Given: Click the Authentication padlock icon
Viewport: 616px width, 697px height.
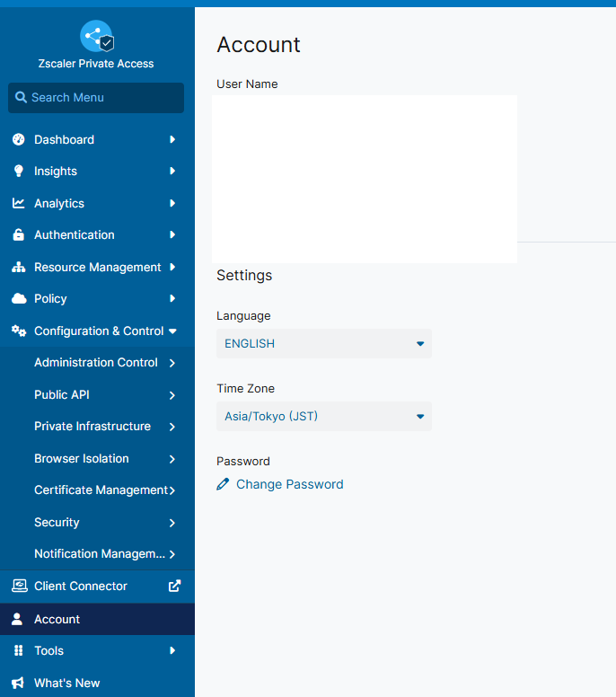Looking at the screenshot, I should coord(19,234).
